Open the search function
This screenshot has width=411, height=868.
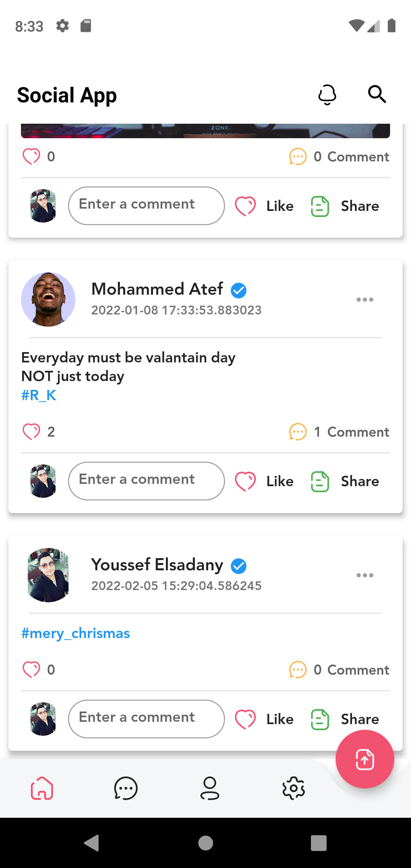[x=377, y=94]
